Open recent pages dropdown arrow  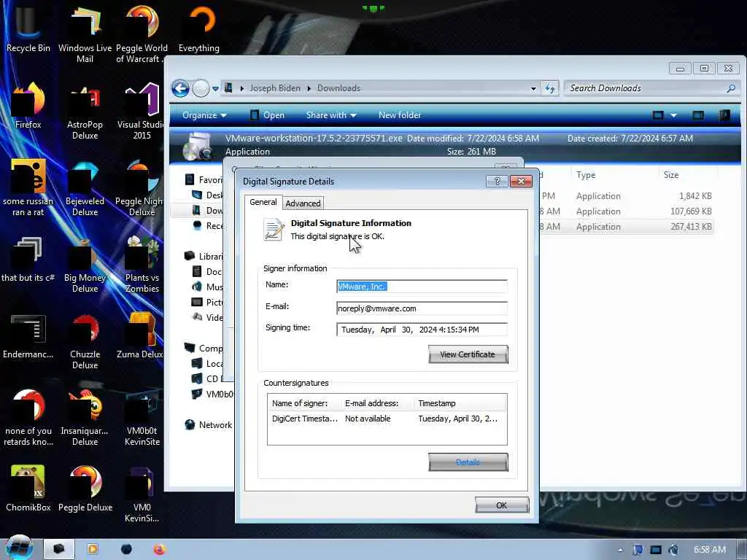tap(215, 88)
